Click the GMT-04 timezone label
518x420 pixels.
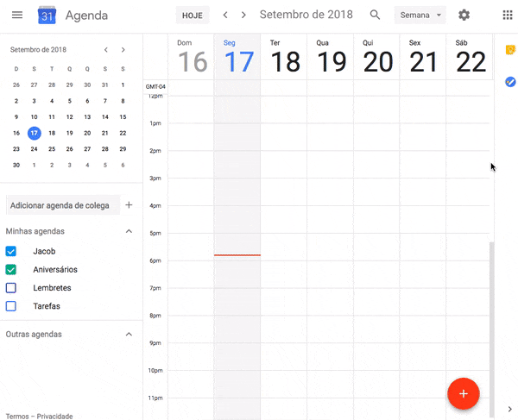pyautogui.click(x=155, y=87)
